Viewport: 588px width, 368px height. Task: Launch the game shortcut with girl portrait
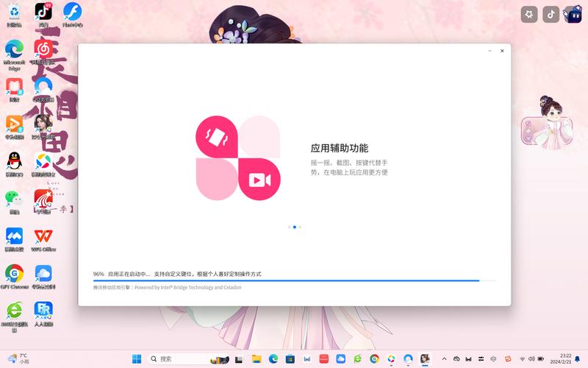[x=43, y=127]
